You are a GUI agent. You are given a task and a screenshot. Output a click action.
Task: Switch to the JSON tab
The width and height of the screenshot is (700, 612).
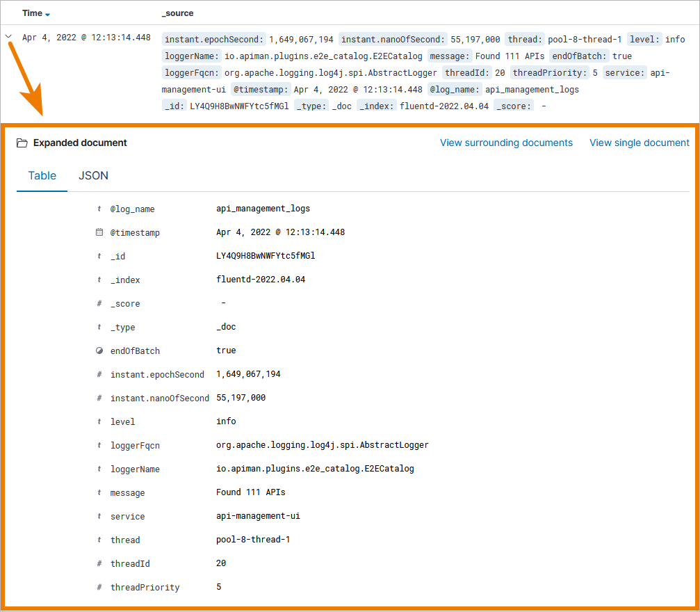point(93,175)
